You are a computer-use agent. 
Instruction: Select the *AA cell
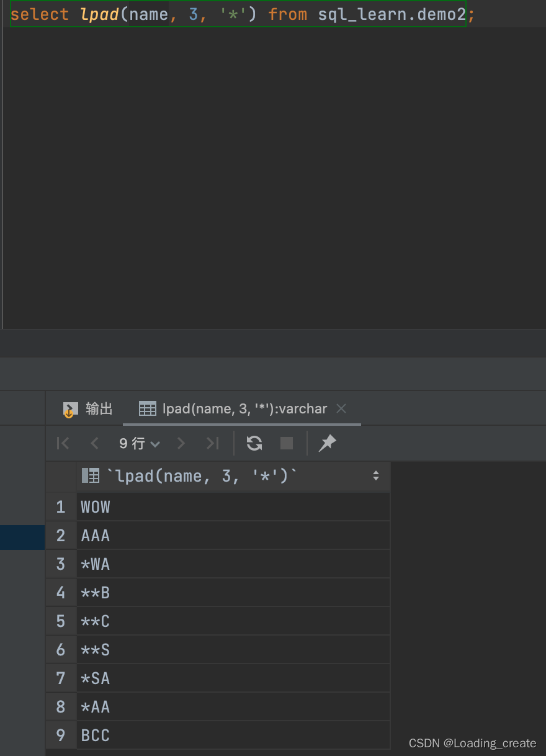tap(233, 707)
